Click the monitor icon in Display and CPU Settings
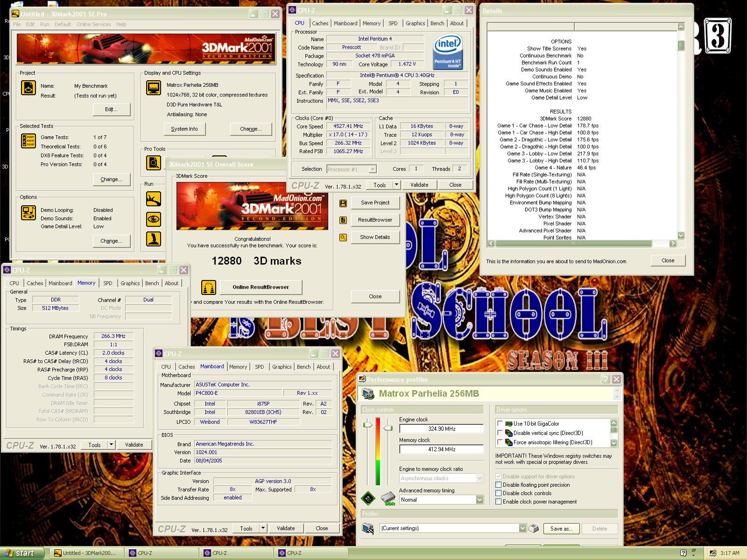747x560 pixels. pyautogui.click(x=154, y=88)
